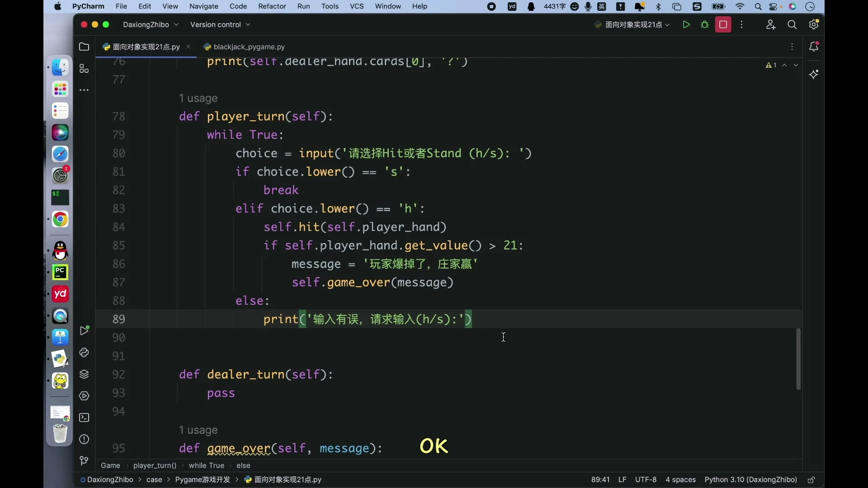Click the Python 3.10 interpreter in status bar

pyautogui.click(x=750, y=480)
